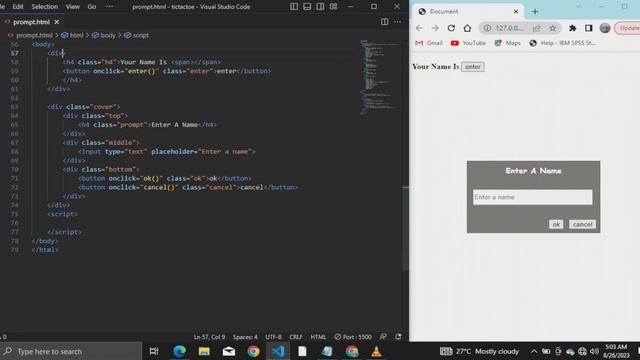640x360 pixels.
Task: Open File Explorer from the taskbar
Action: tap(204, 351)
